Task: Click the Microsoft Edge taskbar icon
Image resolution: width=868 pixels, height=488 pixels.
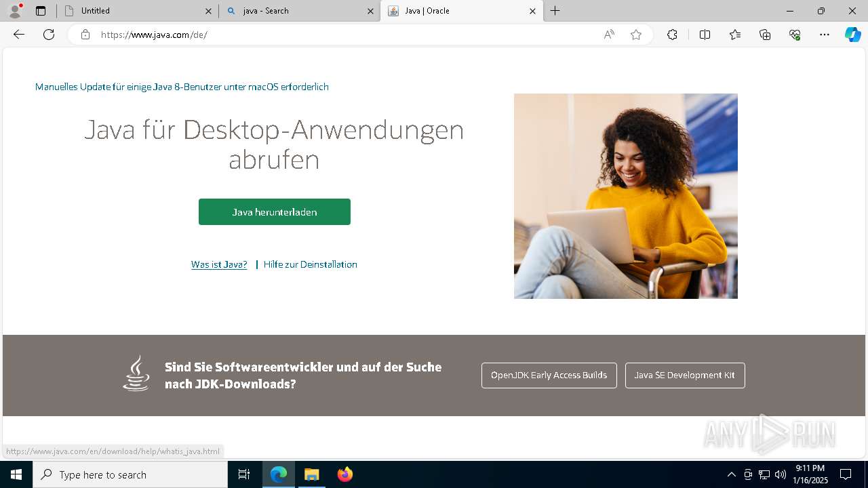Action: pos(279,474)
